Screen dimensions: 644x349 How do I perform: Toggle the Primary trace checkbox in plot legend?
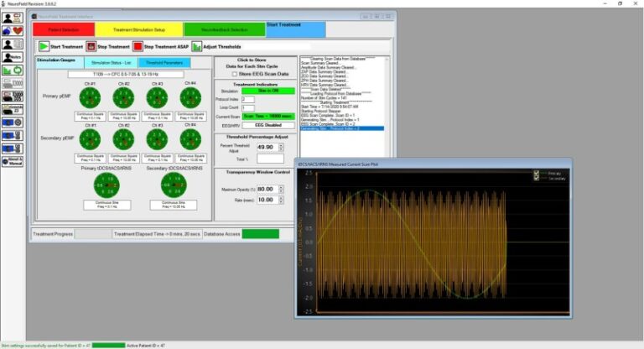click(x=537, y=174)
